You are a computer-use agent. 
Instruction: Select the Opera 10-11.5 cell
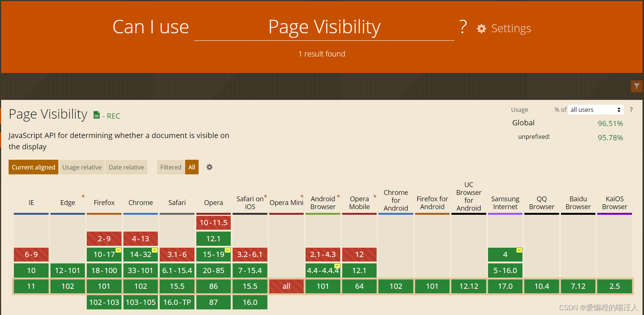tap(214, 223)
